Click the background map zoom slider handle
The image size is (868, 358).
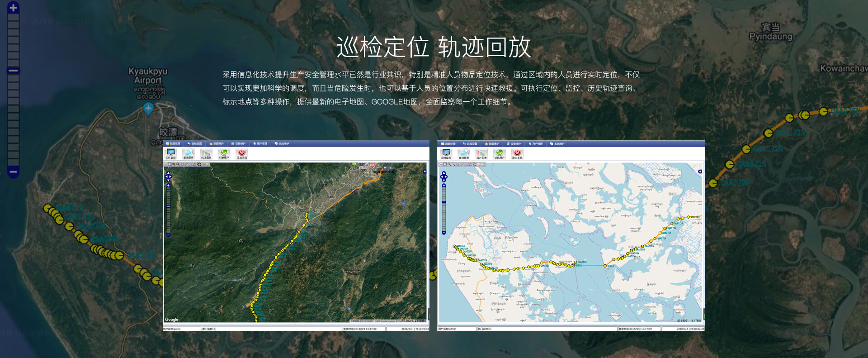[x=13, y=71]
